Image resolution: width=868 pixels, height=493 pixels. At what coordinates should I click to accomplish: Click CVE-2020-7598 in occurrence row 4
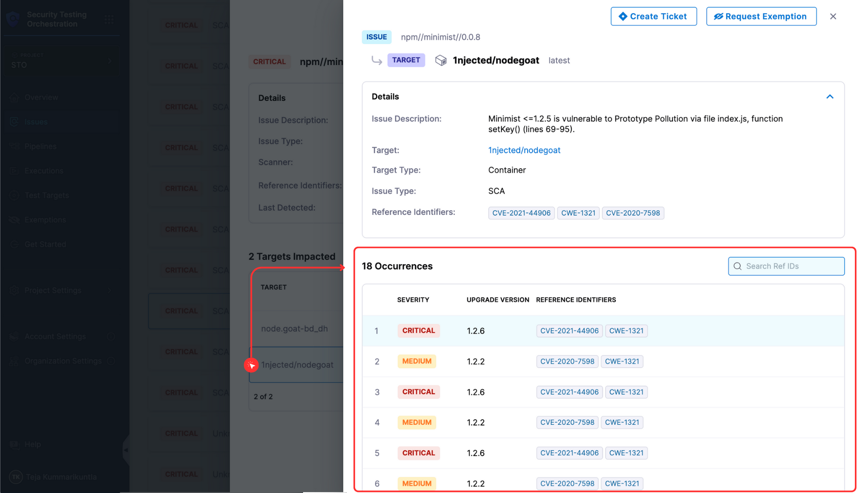tap(567, 422)
